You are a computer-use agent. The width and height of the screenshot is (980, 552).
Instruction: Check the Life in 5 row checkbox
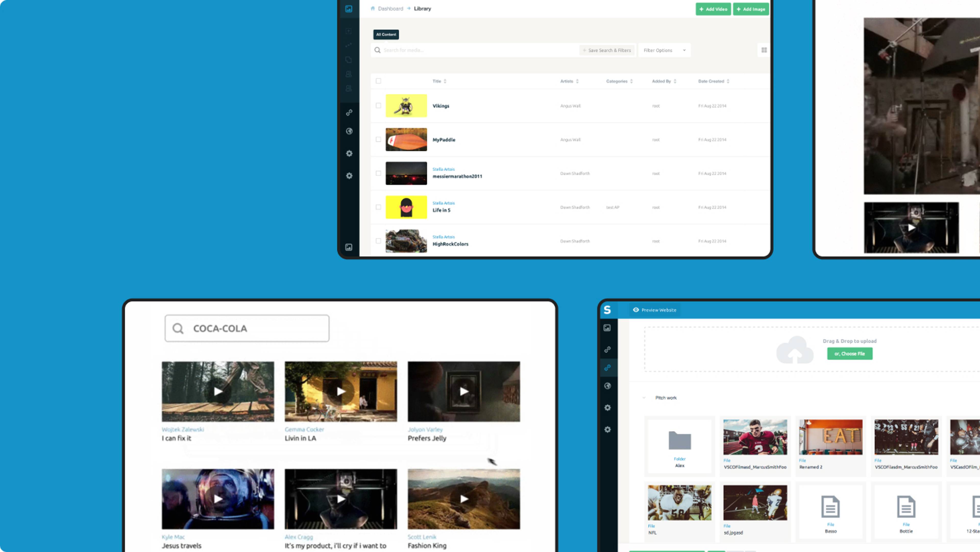point(378,207)
